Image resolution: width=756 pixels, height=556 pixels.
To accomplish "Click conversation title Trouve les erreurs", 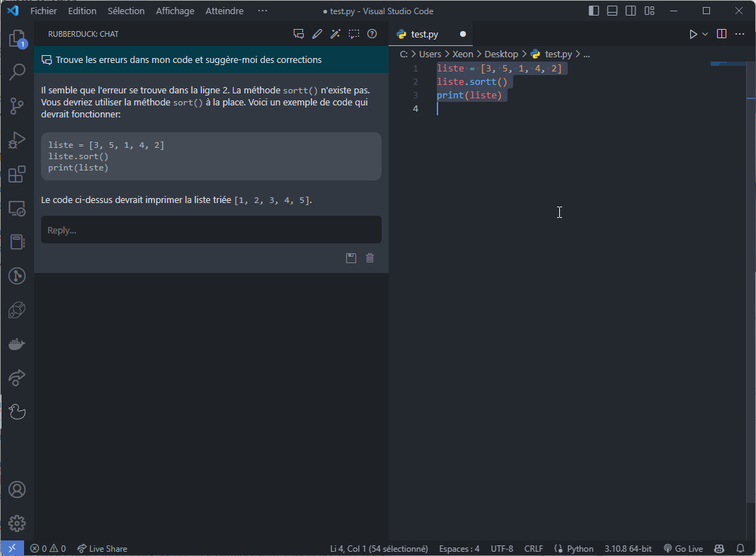I will 188,59.
